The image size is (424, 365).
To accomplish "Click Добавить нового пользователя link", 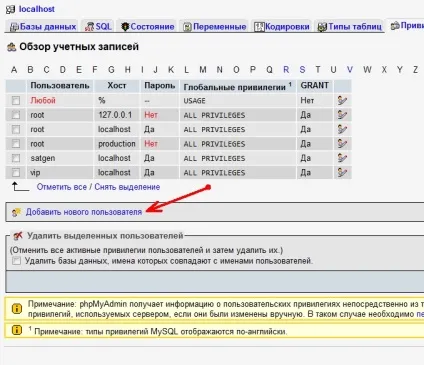I will coord(84,212).
